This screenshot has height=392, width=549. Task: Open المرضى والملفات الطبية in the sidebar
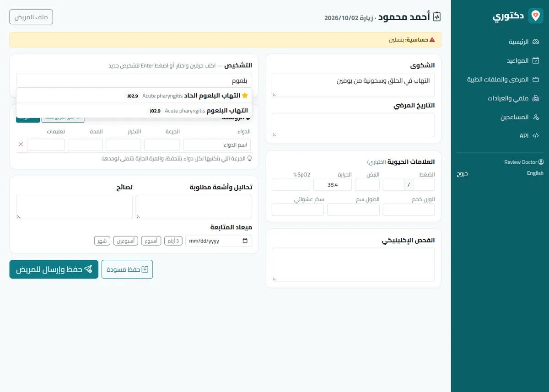pos(500,80)
